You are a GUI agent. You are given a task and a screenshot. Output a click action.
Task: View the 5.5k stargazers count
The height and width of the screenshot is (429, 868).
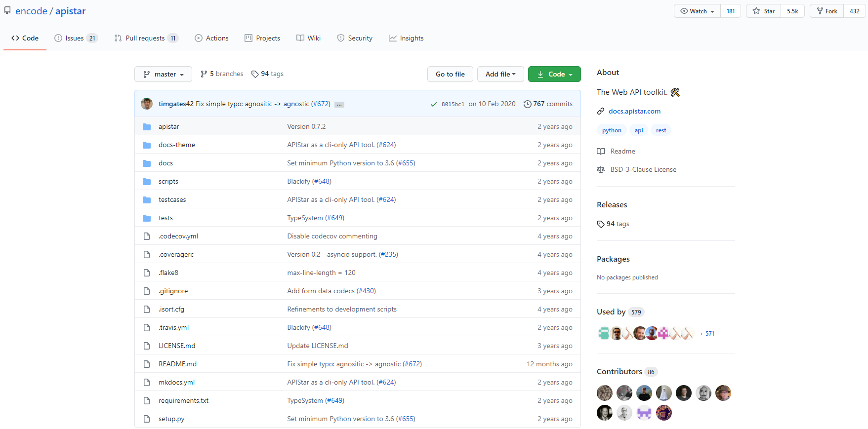coord(792,11)
